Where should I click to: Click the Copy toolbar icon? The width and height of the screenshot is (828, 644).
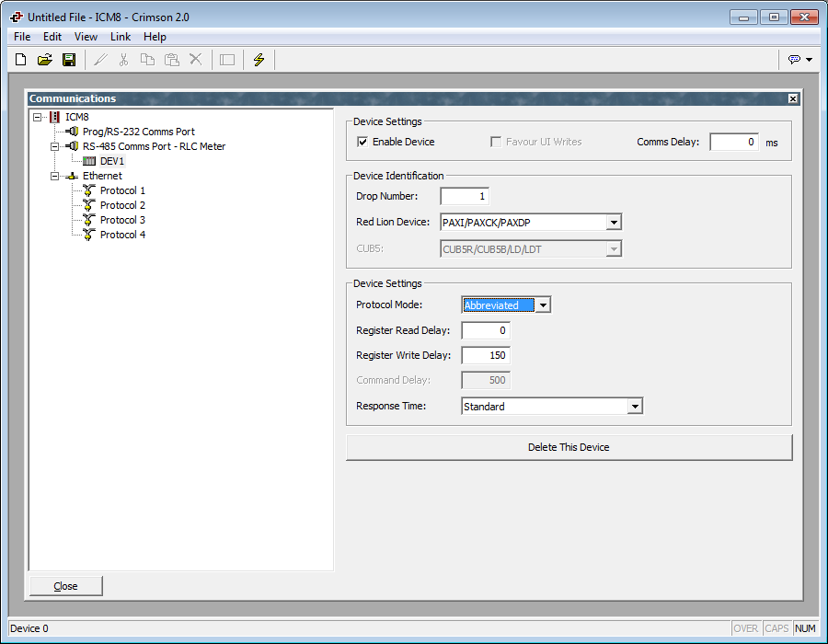(x=147, y=60)
